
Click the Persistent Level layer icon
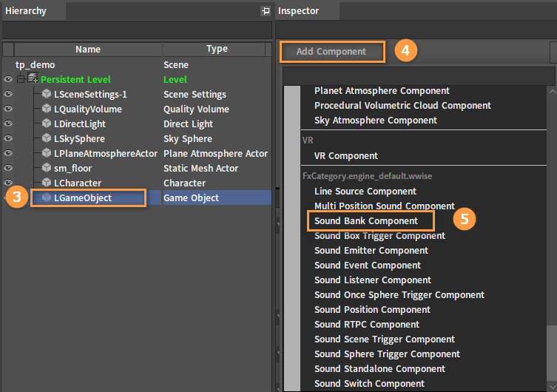(x=33, y=78)
